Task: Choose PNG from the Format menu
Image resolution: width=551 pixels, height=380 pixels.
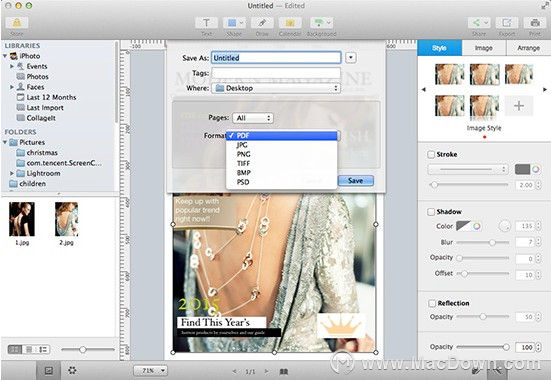Action: [282, 154]
